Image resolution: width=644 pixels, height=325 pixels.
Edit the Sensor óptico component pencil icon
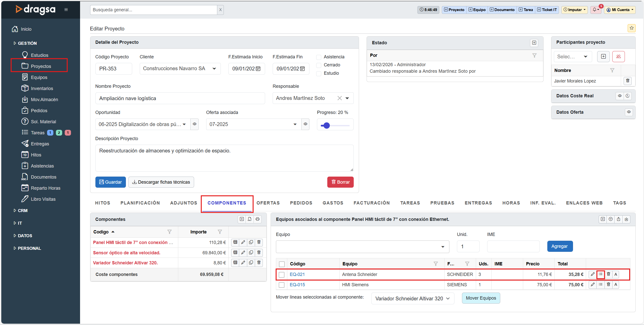point(243,253)
